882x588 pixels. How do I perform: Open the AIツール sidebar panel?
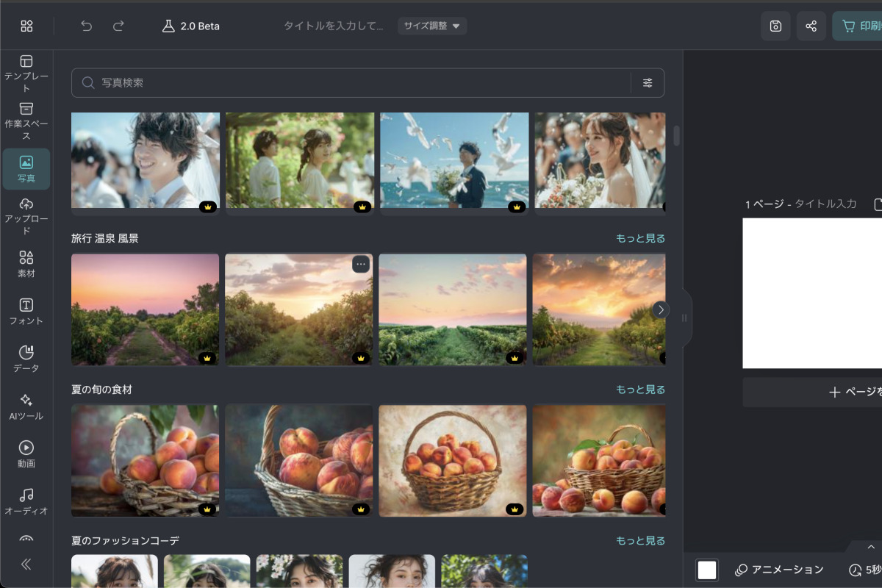click(26, 406)
